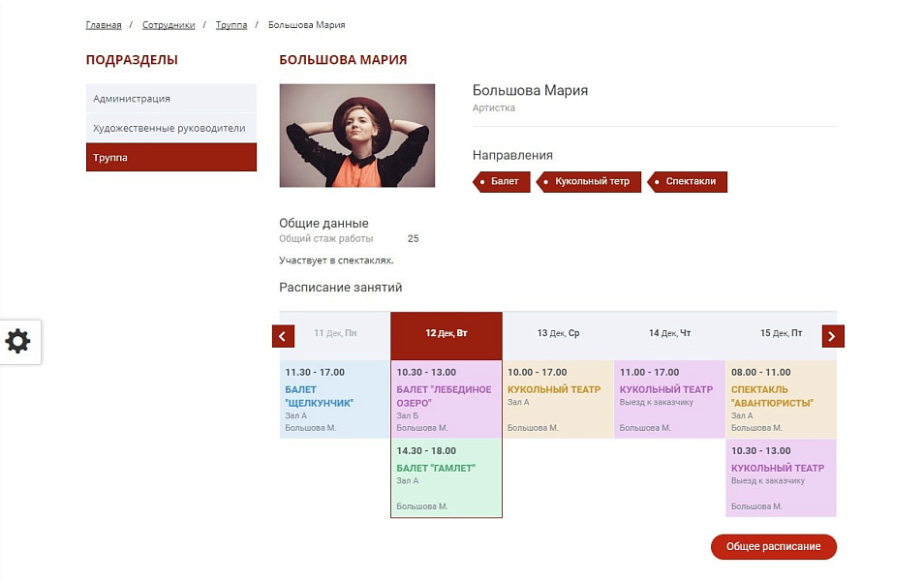Screen dimensions: 924x581
Task: Click the Главная breadcrumb link
Action: tap(104, 25)
